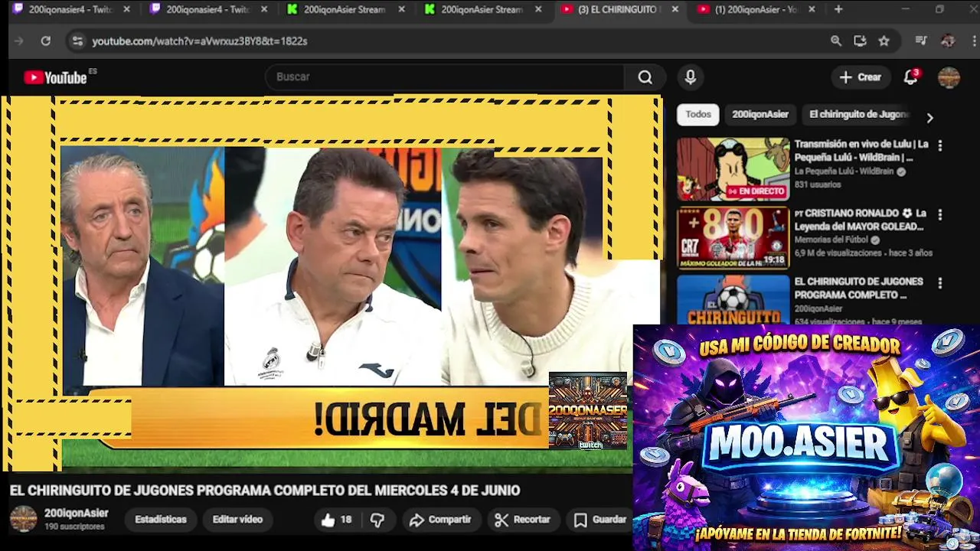980x551 pixels.
Task: Open the YouTube account avatar menu
Action: click(949, 77)
